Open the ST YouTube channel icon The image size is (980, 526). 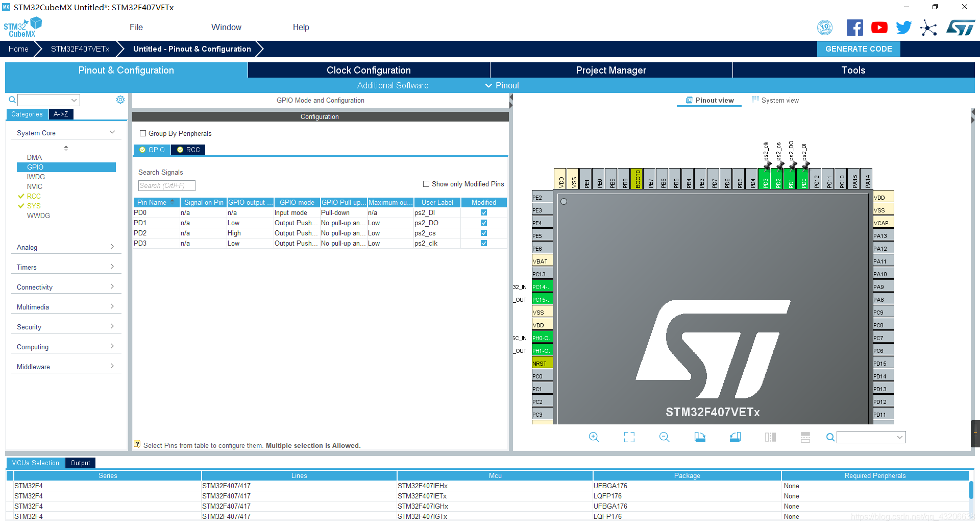pos(879,28)
